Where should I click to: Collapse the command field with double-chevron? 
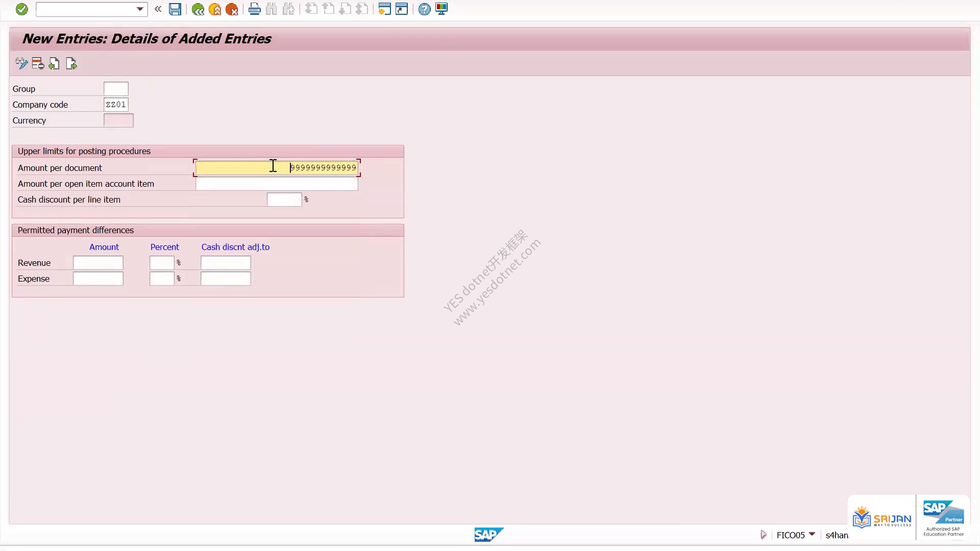click(x=158, y=9)
